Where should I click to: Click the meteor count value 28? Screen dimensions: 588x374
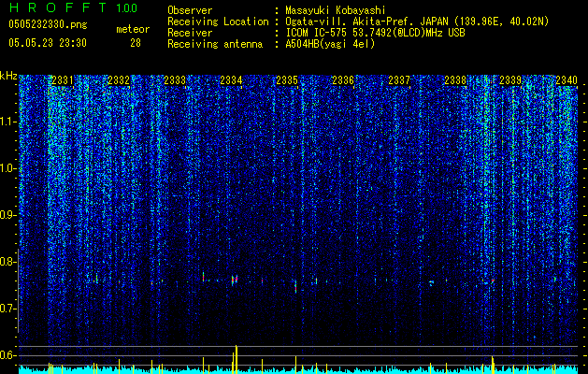[136, 43]
